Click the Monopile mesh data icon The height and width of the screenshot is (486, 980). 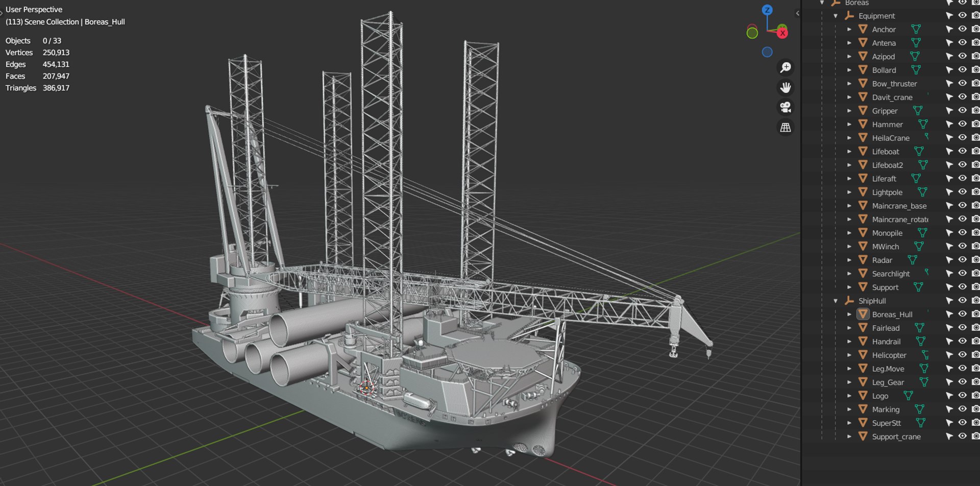coord(922,233)
